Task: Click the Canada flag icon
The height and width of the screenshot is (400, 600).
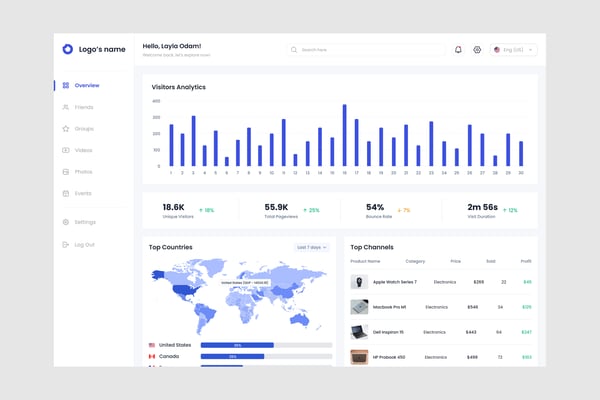Action: pyautogui.click(x=152, y=356)
